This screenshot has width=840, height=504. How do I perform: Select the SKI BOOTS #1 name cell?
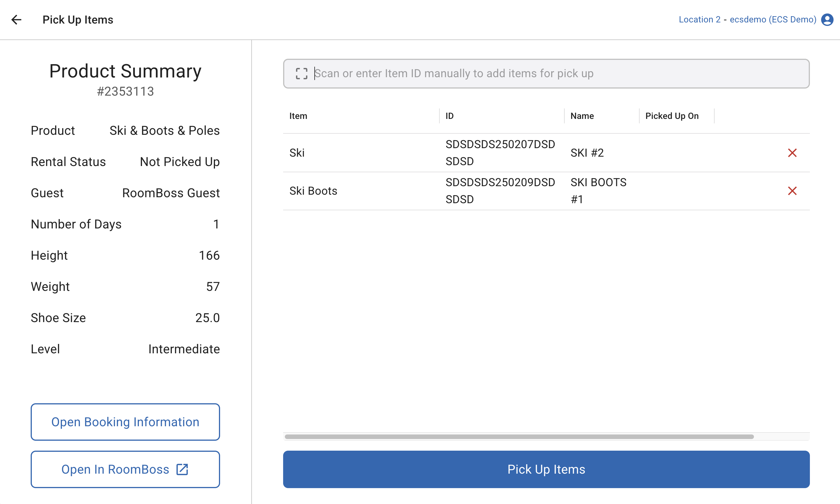coord(598,191)
